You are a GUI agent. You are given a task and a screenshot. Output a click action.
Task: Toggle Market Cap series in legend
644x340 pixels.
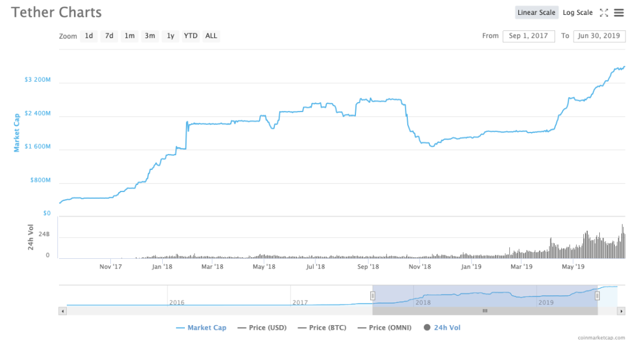click(202, 327)
